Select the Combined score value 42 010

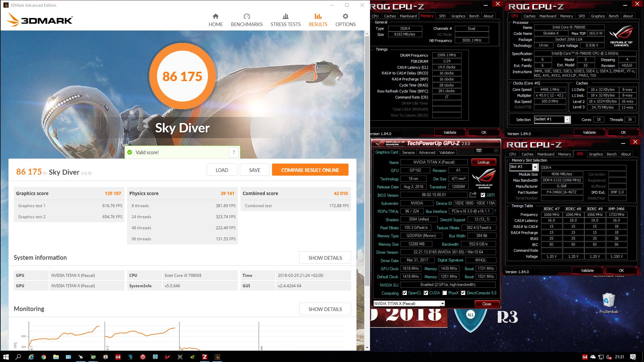pyautogui.click(x=340, y=193)
